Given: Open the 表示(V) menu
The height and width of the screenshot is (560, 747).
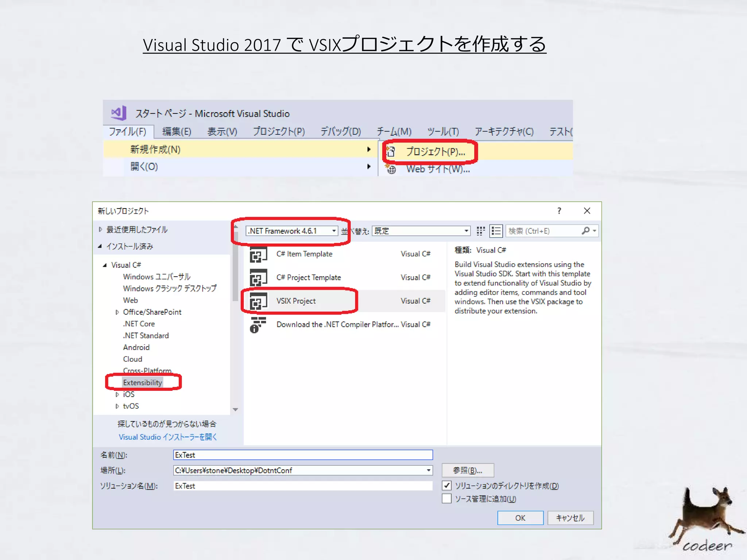Looking at the screenshot, I should coord(222,132).
